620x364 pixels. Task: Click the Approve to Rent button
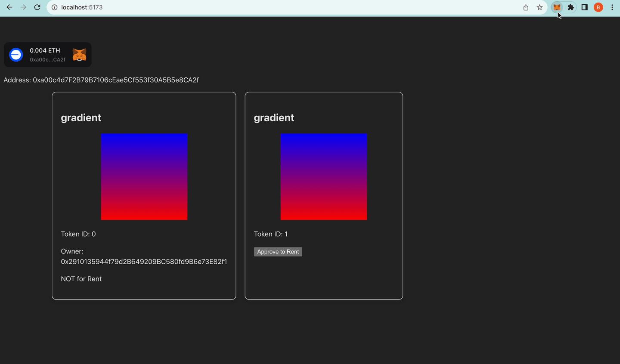click(x=278, y=252)
